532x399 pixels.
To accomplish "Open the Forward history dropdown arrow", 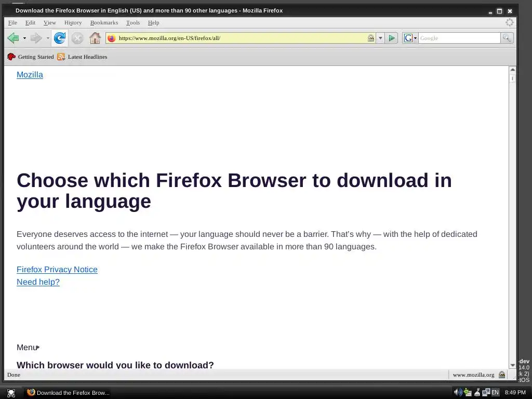I will click(x=48, y=38).
